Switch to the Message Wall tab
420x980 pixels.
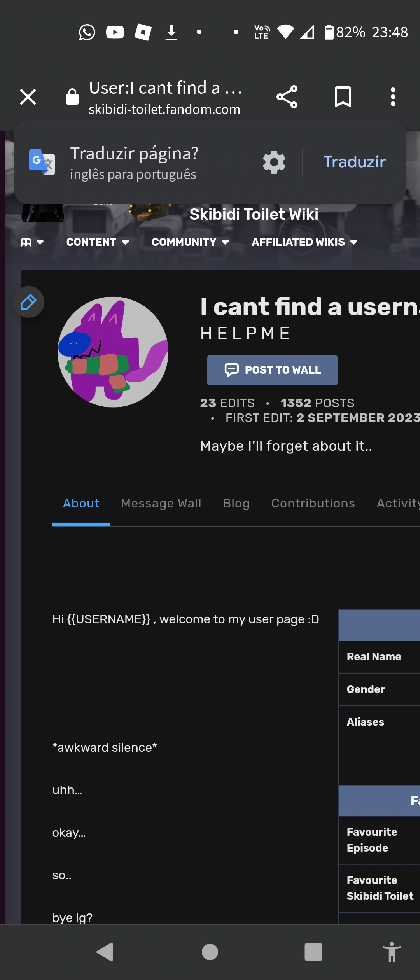pos(161,503)
